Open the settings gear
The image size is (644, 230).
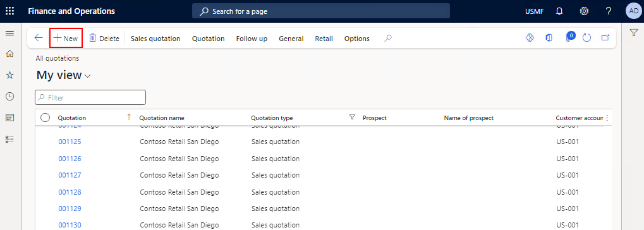[x=584, y=11]
